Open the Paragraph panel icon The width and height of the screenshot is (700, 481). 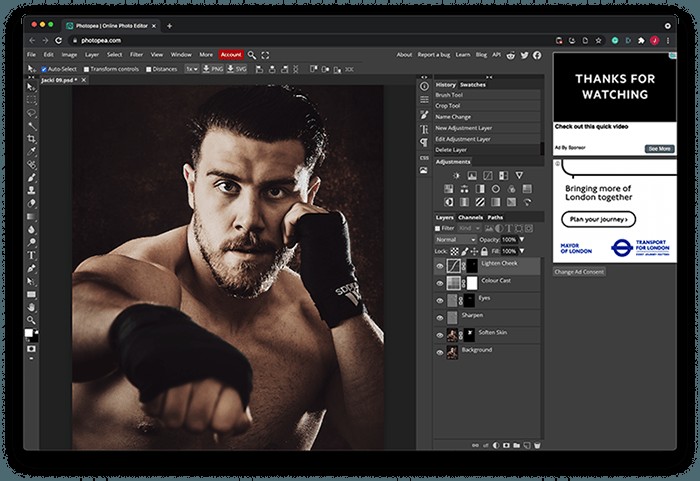[x=424, y=143]
